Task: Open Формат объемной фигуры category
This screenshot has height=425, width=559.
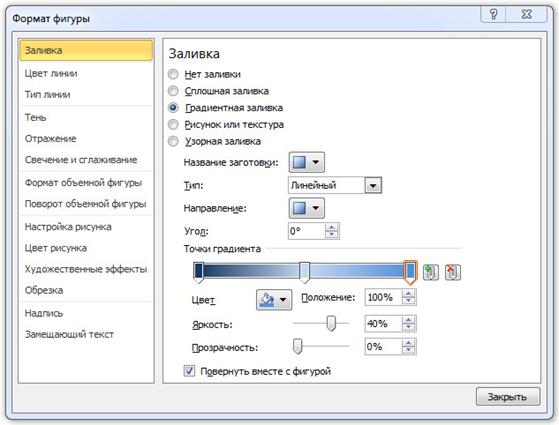Action: tap(86, 183)
